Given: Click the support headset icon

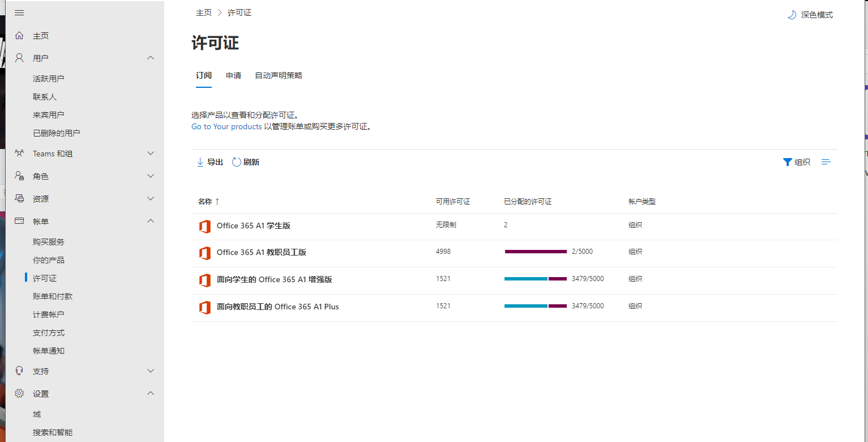Looking at the screenshot, I should [19, 371].
